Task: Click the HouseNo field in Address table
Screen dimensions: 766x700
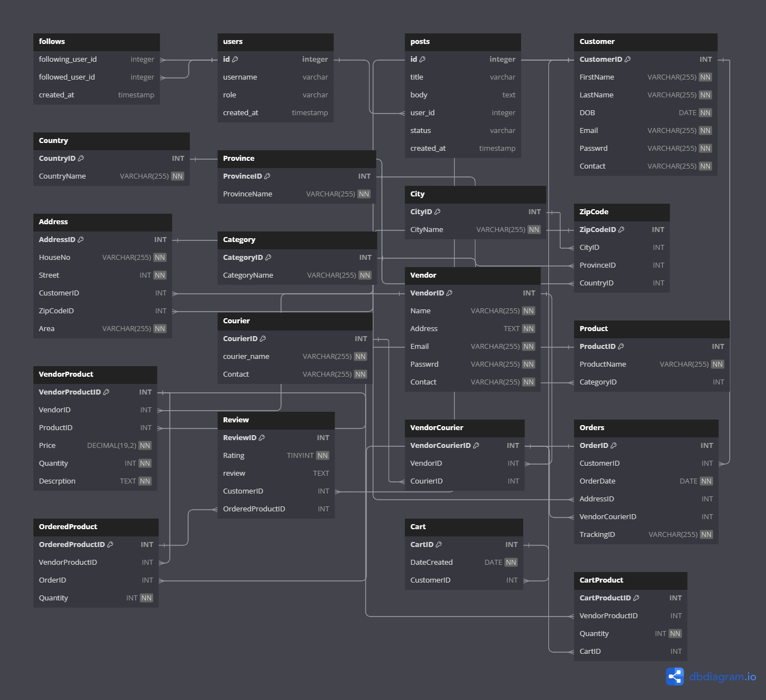Action: (x=102, y=258)
